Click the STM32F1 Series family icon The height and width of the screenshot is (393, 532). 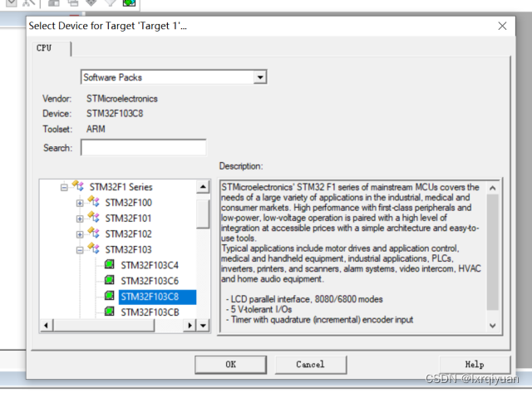[x=78, y=186]
